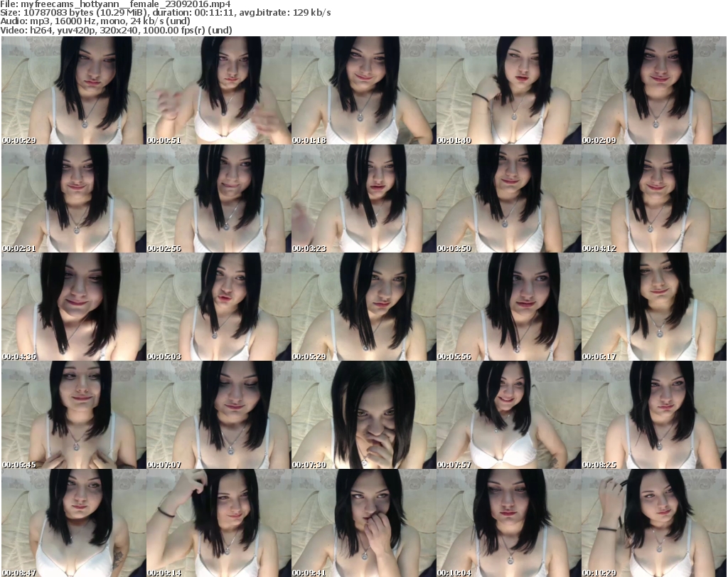728x577 pixels.
Task: Select the thumbnail stamped 00:08:47
Action: click(74, 523)
